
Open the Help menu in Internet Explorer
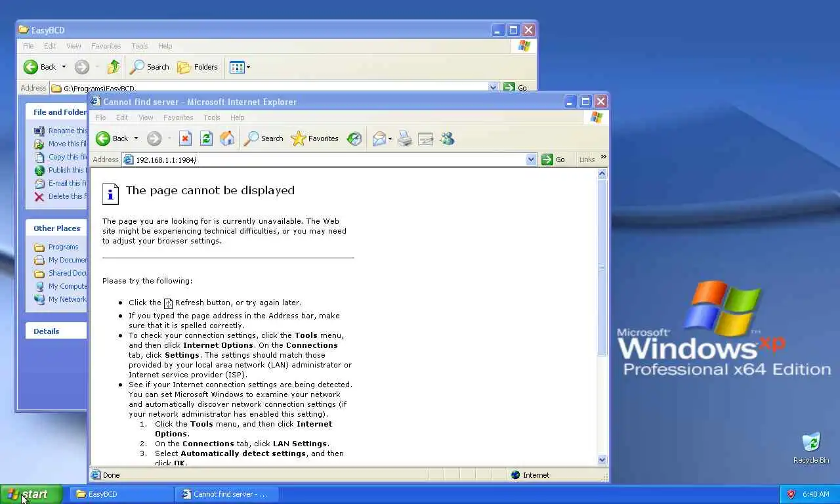237,117
